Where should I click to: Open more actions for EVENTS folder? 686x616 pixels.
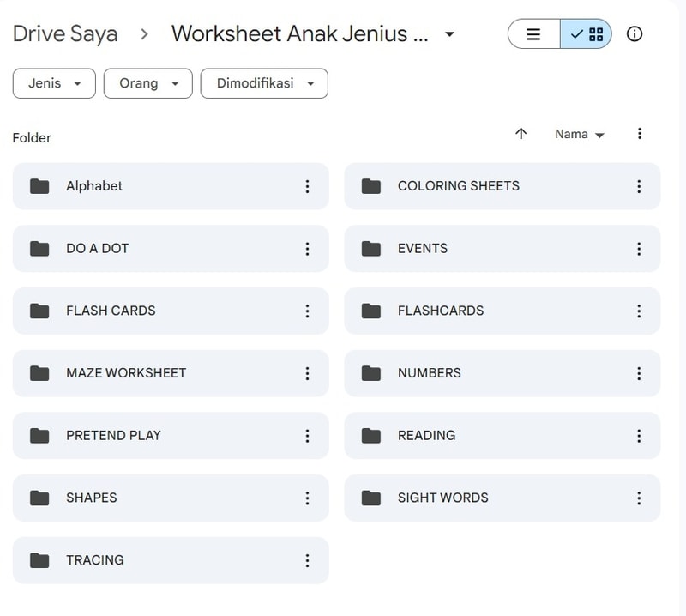639,249
